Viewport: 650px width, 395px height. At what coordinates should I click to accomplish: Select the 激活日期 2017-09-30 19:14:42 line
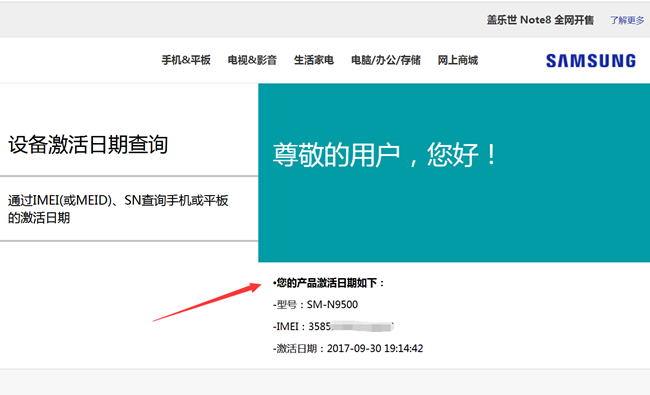click(x=348, y=349)
